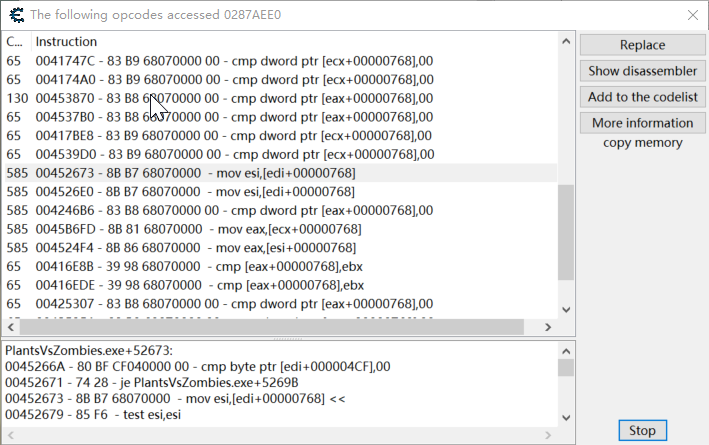Click the detail pane vertical scrollbar thumb
709x445 pixels.
pos(566,368)
